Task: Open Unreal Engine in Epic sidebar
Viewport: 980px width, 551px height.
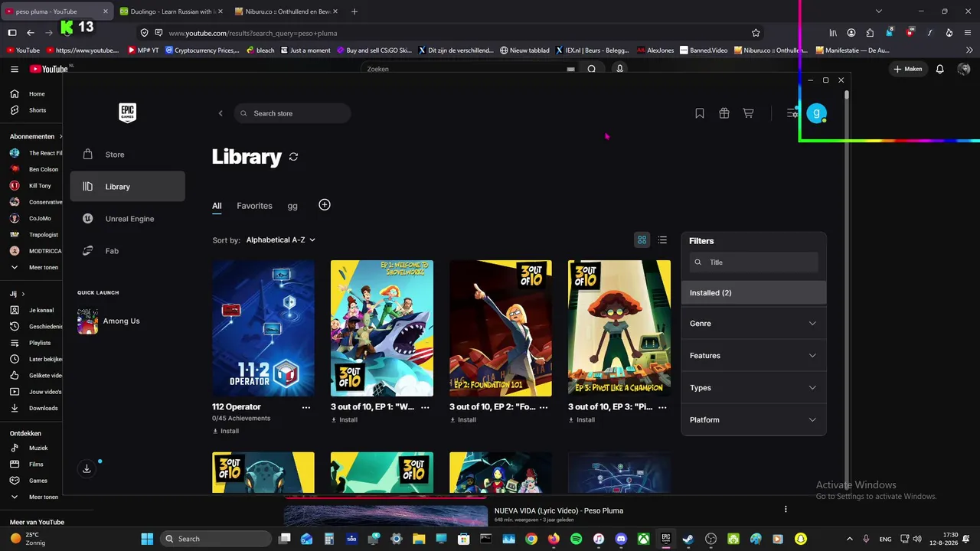Action: point(127,219)
